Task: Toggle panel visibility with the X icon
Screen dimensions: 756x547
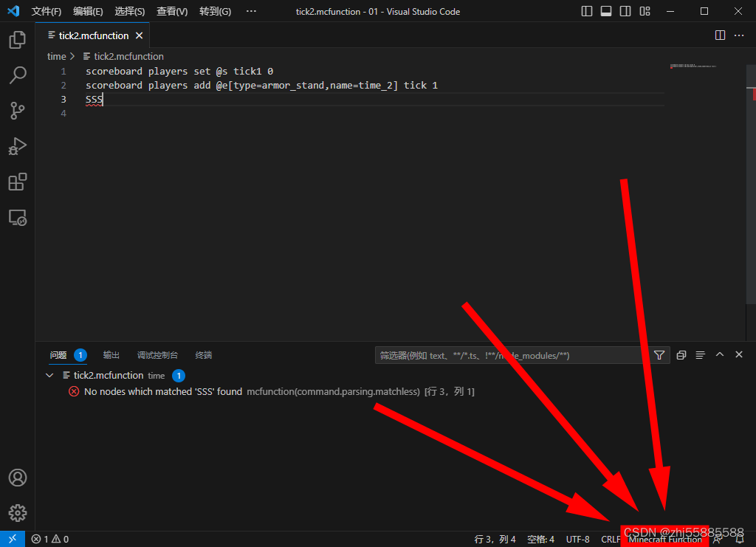Action: coord(739,354)
